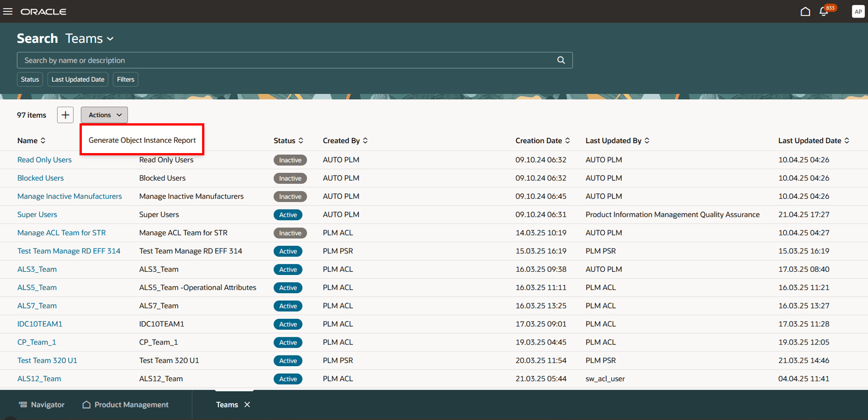Click the home icon
The image size is (868, 420).
[806, 11]
